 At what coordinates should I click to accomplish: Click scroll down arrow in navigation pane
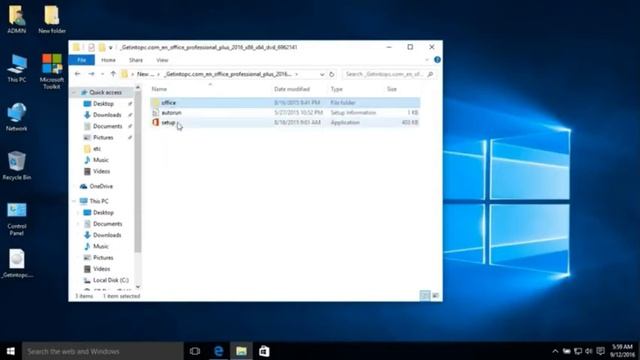click(138, 287)
